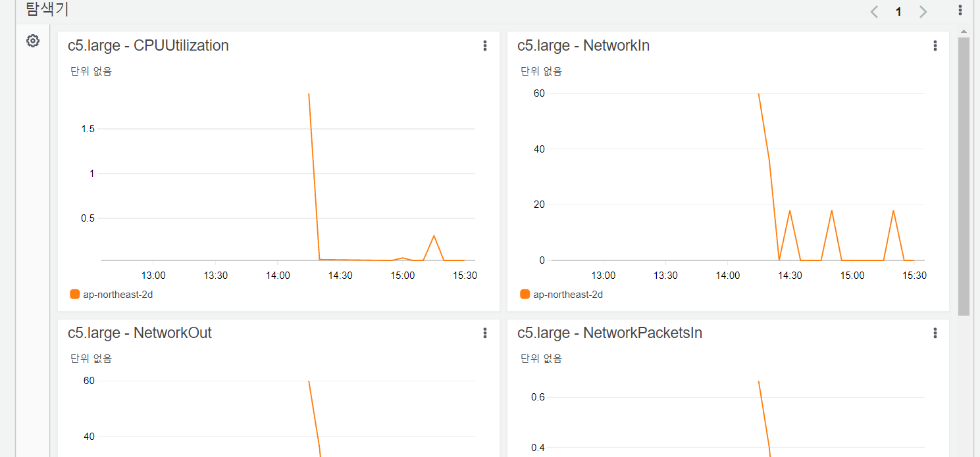This screenshot has width=980, height=457.
Task: Click the scrollbar up arrow
Action: coord(964,32)
